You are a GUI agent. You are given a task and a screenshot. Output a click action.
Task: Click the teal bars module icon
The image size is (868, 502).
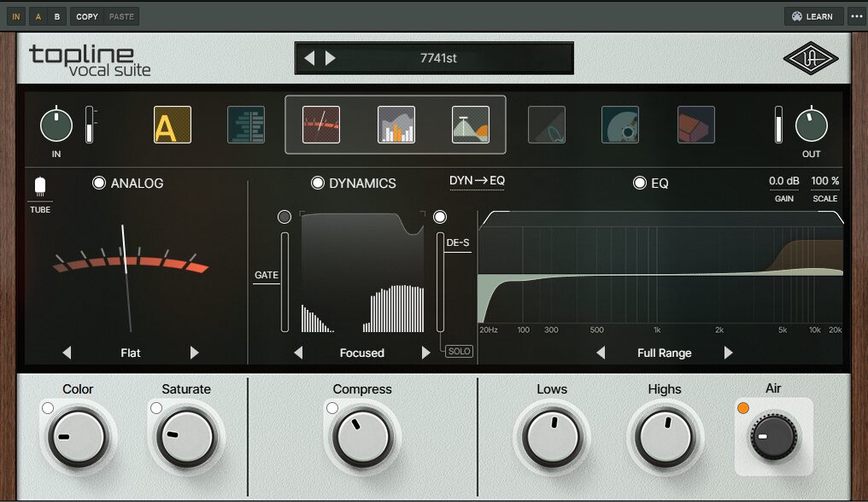point(246,125)
